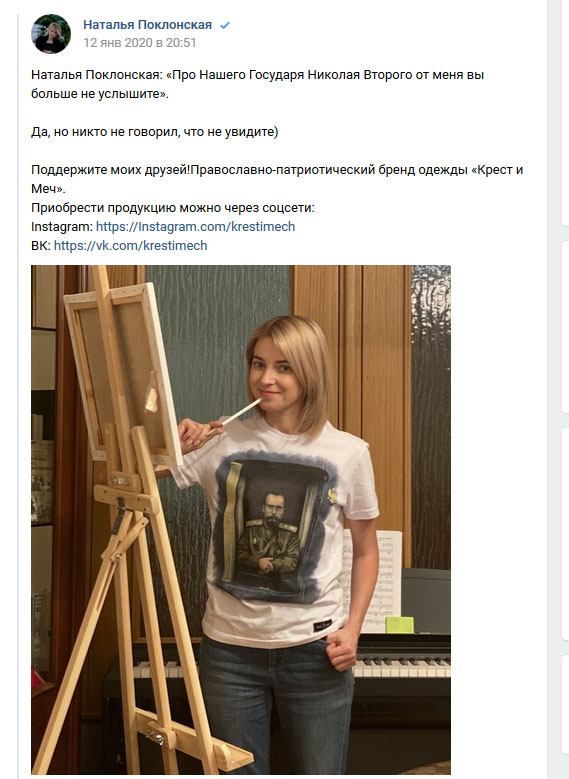This screenshot has height=779, width=569.
Task: Follow the Instagram.com/krestimech link
Action: point(195,227)
